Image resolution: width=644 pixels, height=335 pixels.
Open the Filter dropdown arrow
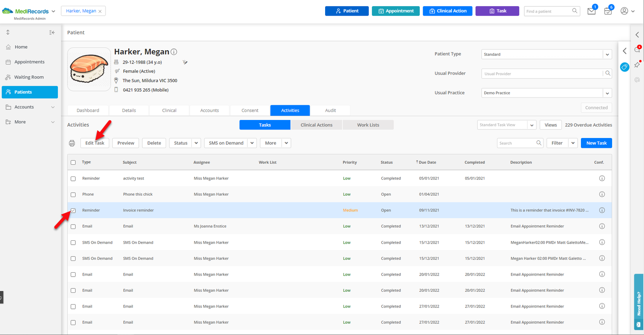tap(573, 143)
